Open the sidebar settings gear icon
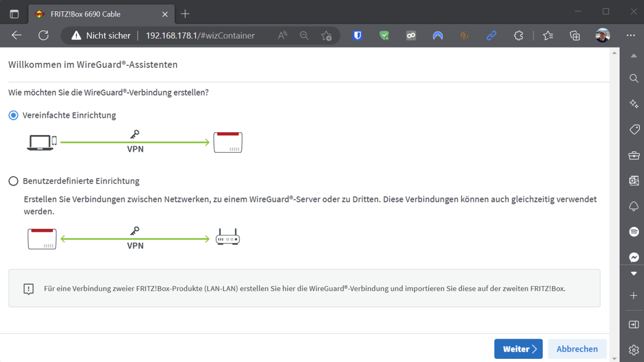 634,350
